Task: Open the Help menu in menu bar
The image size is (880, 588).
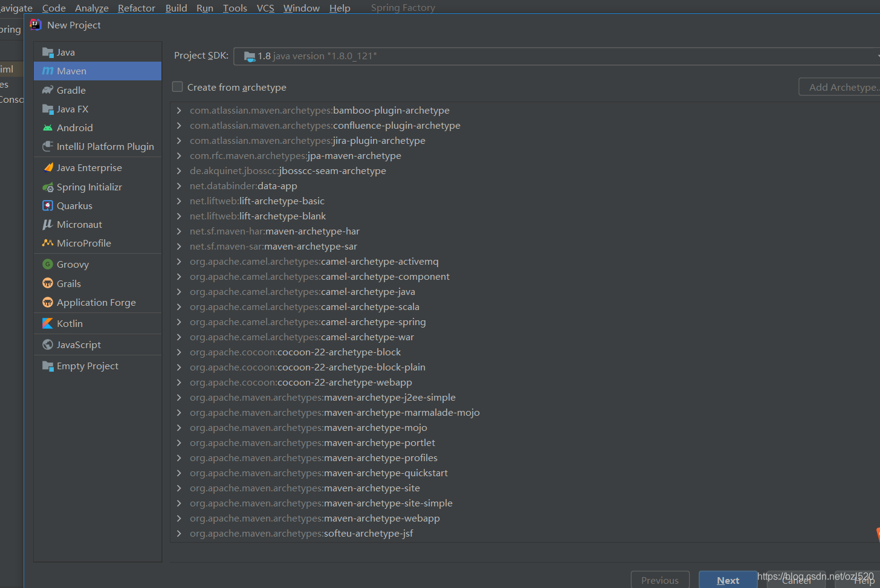Action: pos(340,8)
